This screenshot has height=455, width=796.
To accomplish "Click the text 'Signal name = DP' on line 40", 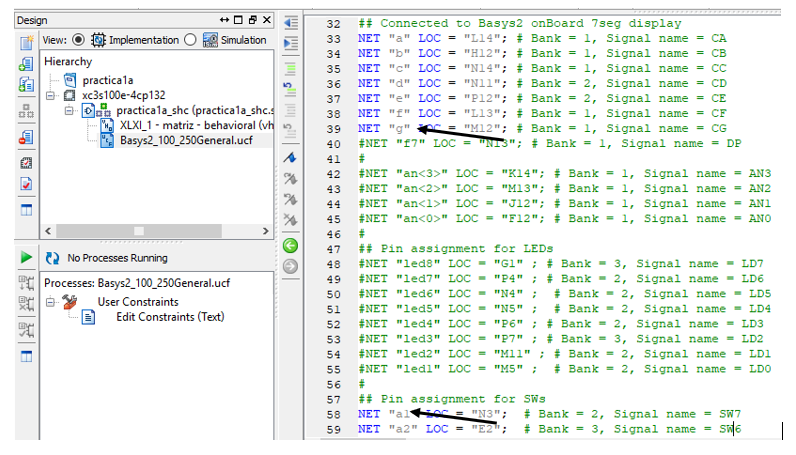I will click(x=681, y=144).
